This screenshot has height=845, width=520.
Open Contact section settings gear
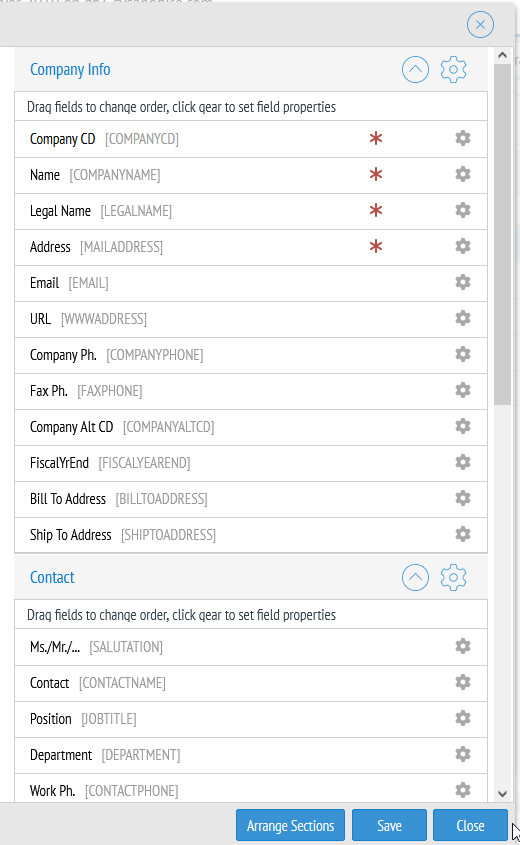453,578
